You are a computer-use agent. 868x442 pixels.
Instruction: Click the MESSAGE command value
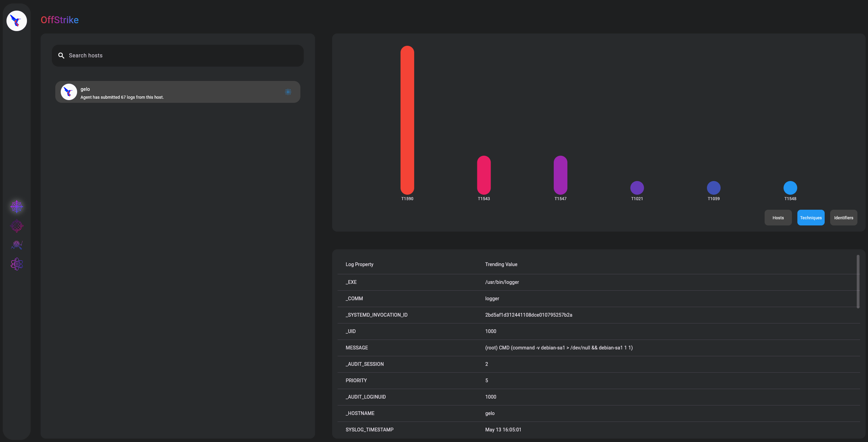click(x=559, y=348)
